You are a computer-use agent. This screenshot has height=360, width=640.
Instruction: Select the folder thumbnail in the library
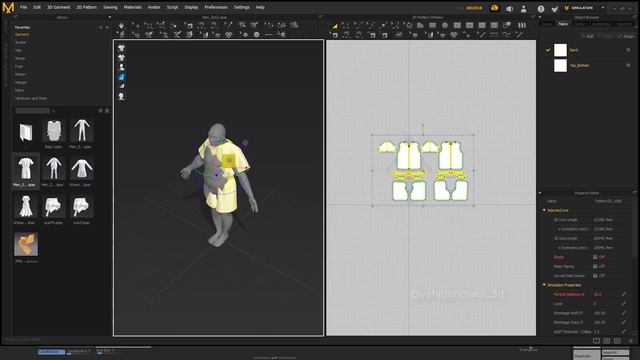pyautogui.click(x=26, y=133)
